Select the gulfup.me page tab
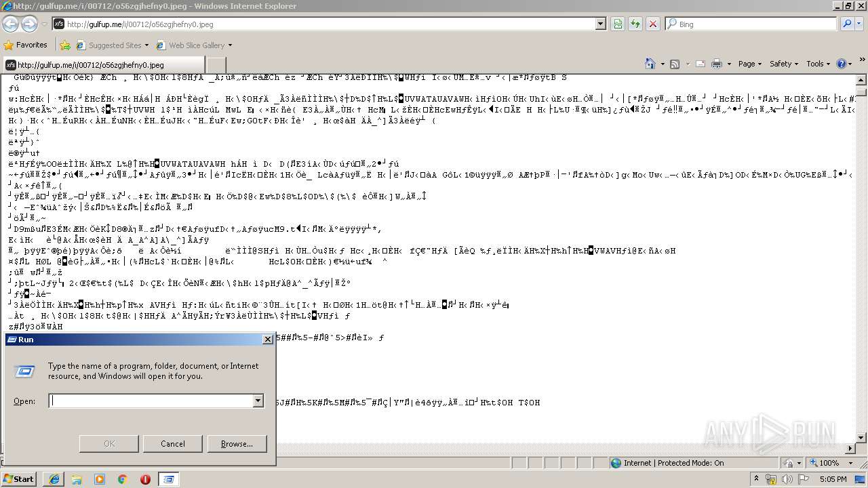868x488 pixels. pyautogui.click(x=102, y=64)
